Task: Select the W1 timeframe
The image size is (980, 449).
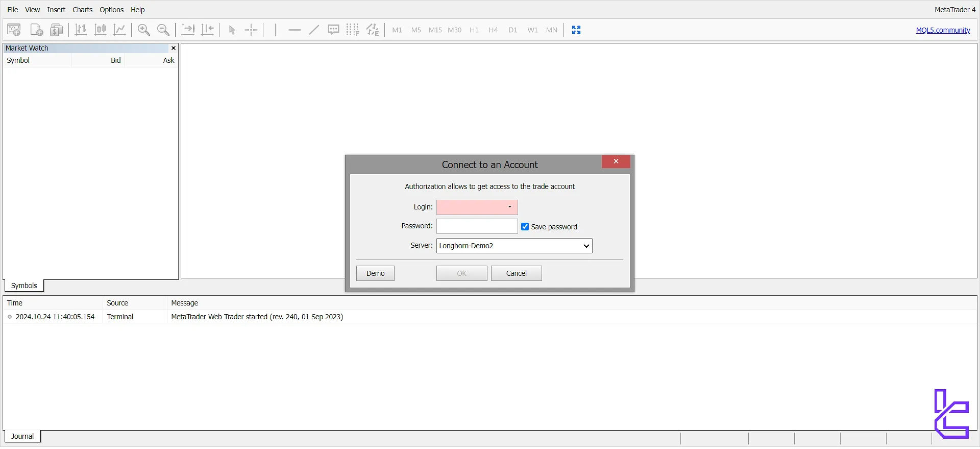Action: pyautogui.click(x=532, y=30)
